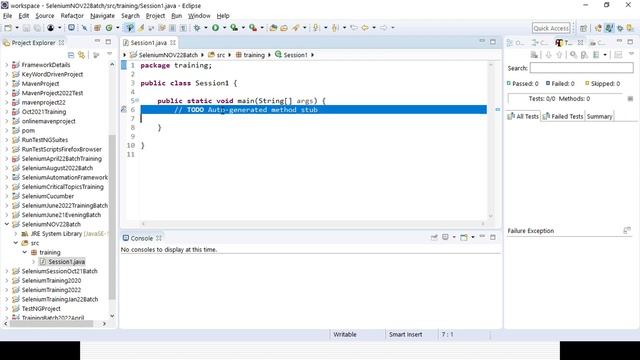Click the New file toolbar icon
The width and height of the screenshot is (640, 360).
(x=8, y=28)
